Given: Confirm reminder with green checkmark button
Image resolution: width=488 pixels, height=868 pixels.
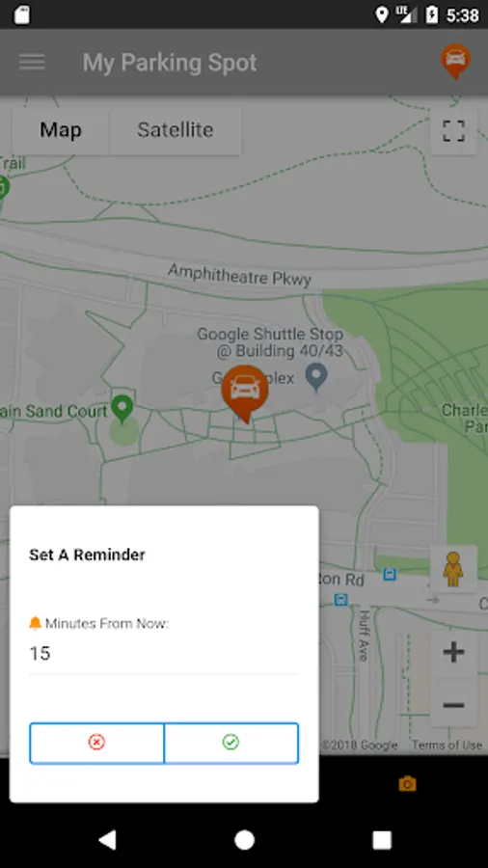Looking at the screenshot, I should [x=231, y=743].
